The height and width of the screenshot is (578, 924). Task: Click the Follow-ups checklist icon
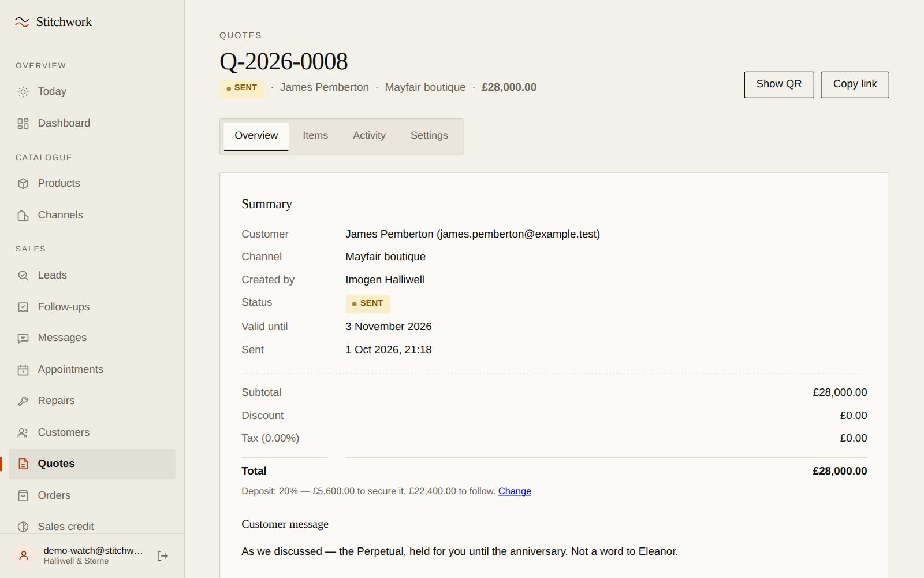point(23,307)
